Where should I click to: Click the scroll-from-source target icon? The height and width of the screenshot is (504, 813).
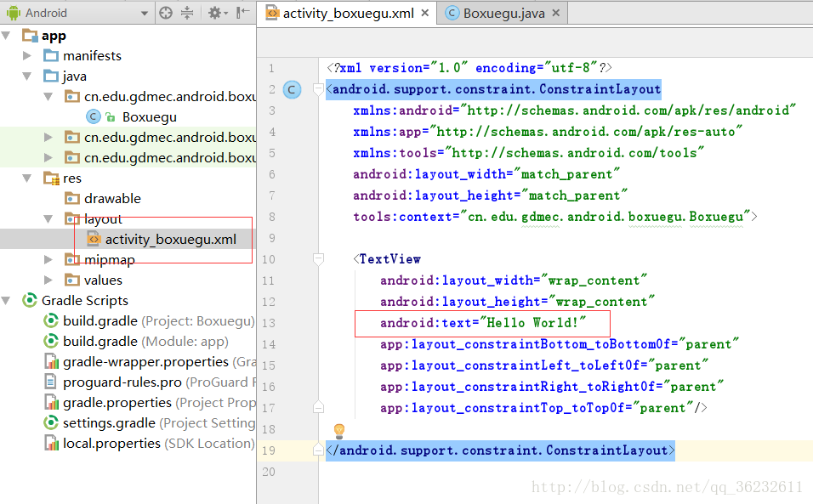click(166, 13)
